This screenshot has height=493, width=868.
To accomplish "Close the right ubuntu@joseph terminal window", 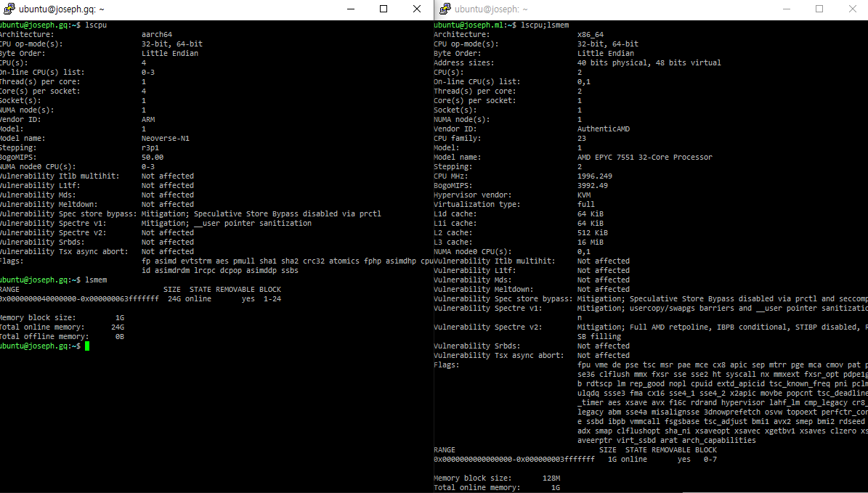I will pos(853,9).
